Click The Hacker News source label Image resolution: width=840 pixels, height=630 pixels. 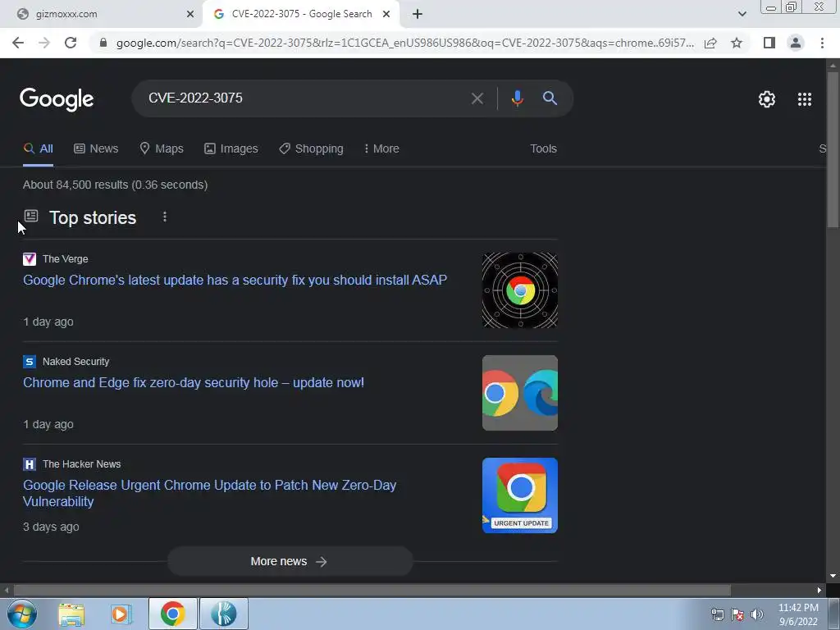pyautogui.click(x=81, y=464)
